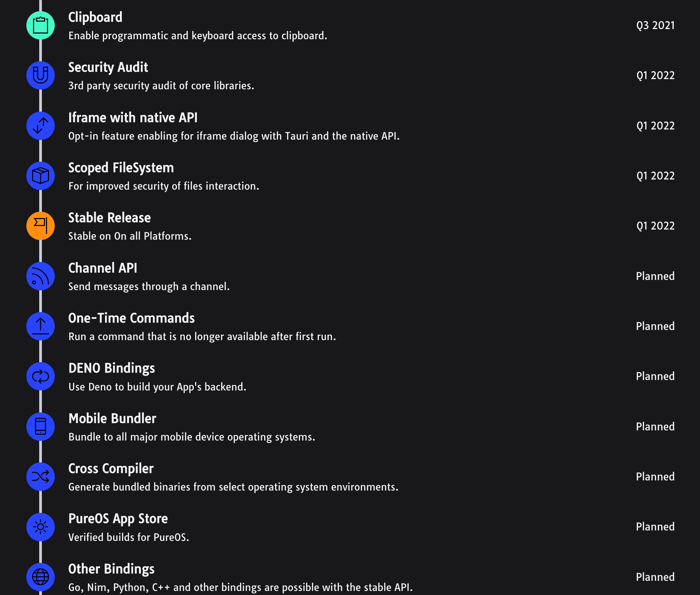Open the Stable Release milestone entry
700x595 pixels.
point(109,218)
